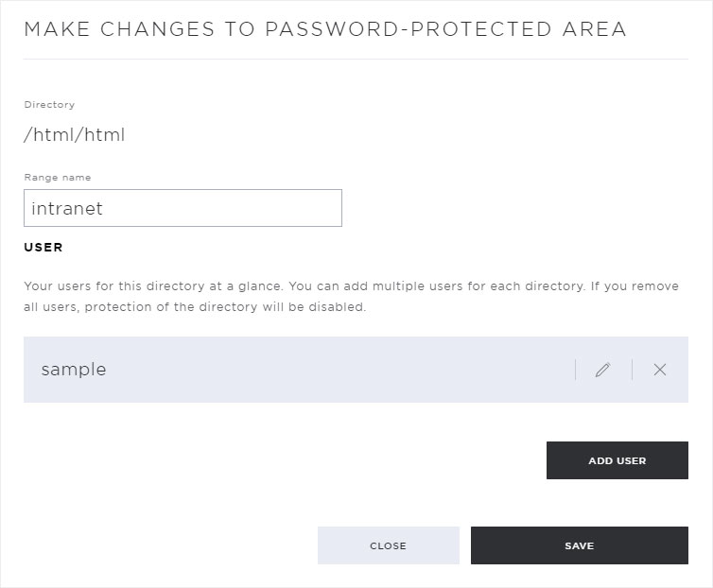Remove the sample user with X icon
713x588 pixels.
pos(660,370)
